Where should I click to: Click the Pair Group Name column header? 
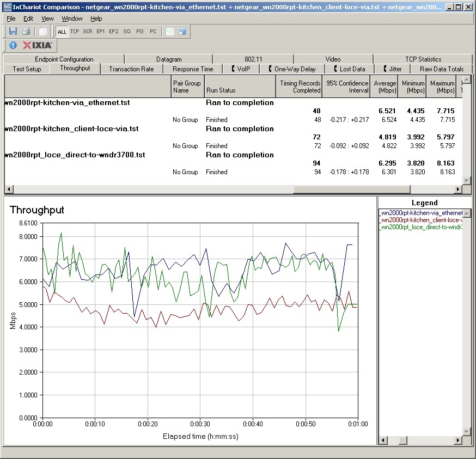click(x=187, y=87)
